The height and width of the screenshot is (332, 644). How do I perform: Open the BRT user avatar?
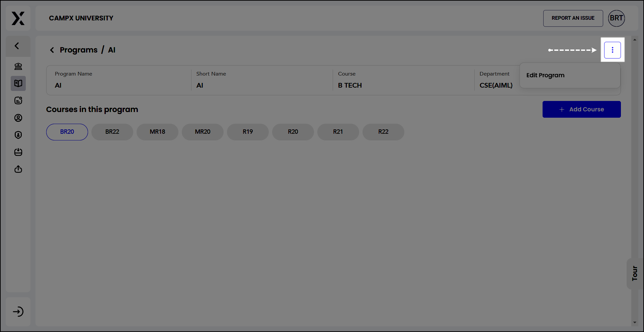tap(616, 18)
